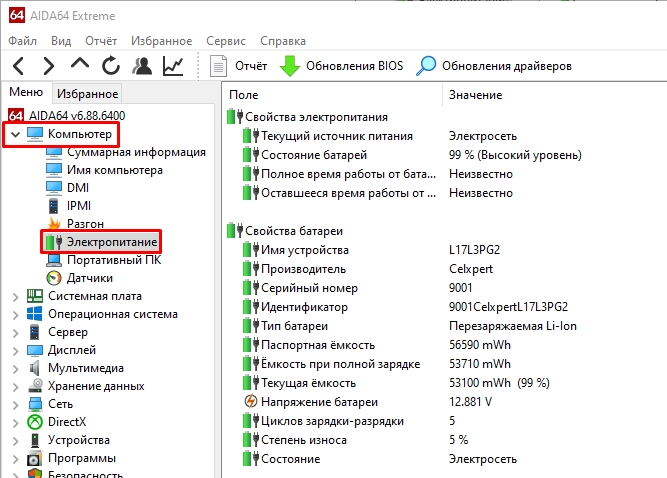Select Датчики in the tree
667x478 pixels.
point(89,278)
